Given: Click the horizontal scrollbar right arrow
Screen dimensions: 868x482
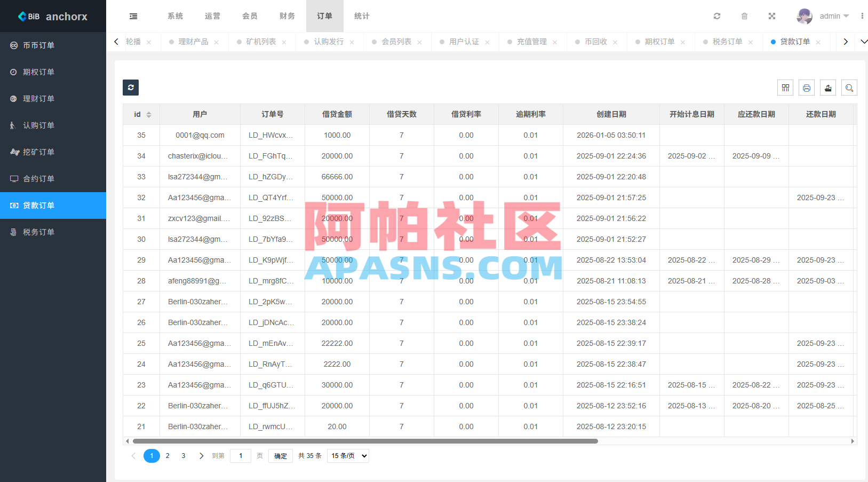Looking at the screenshot, I should [853, 441].
